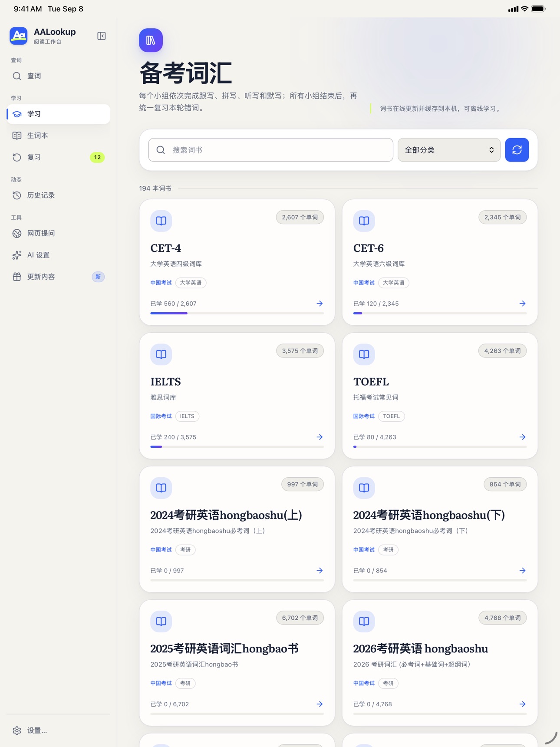Click the 大学英语 tag on CET-4 card
560x747 pixels.
click(x=191, y=283)
